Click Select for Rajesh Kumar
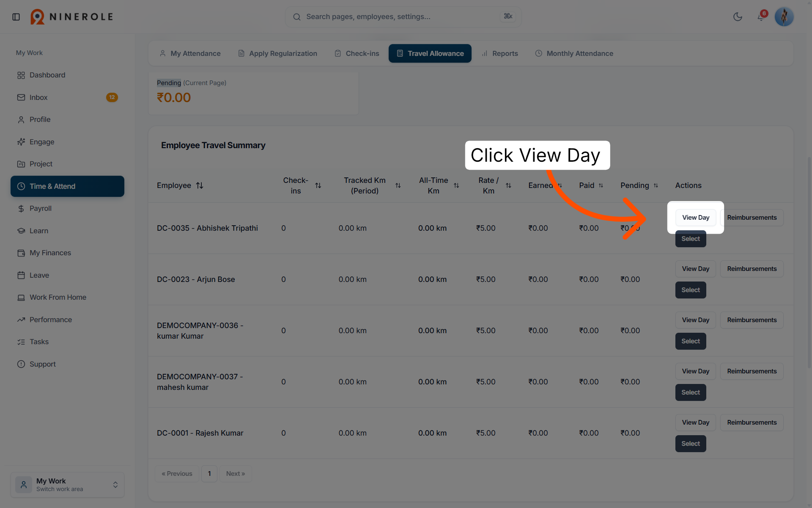Viewport: 812px width, 508px height. [691, 444]
